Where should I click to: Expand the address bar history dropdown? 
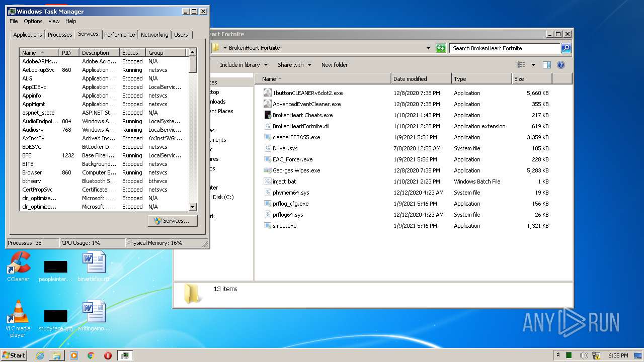(x=428, y=48)
